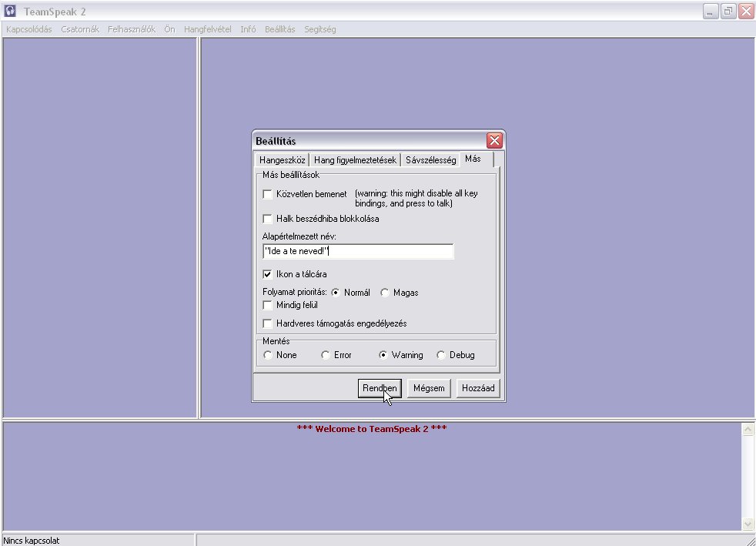Click the message log scroll down arrow
756x546 pixels.
point(748,524)
